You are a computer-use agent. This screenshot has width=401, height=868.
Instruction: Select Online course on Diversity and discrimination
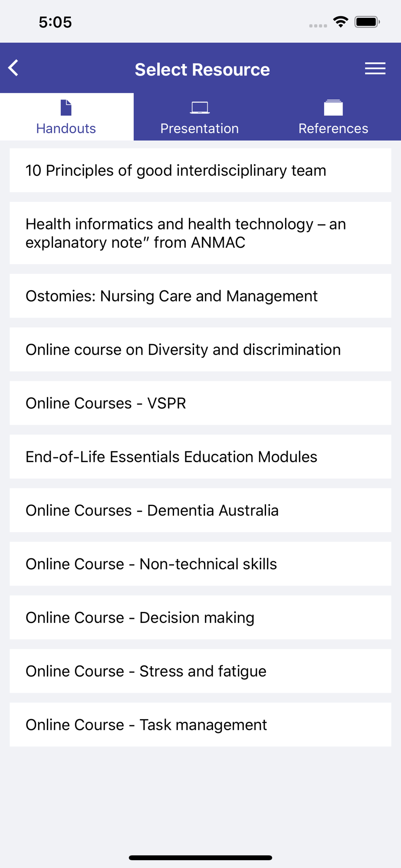tap(200, 349)
